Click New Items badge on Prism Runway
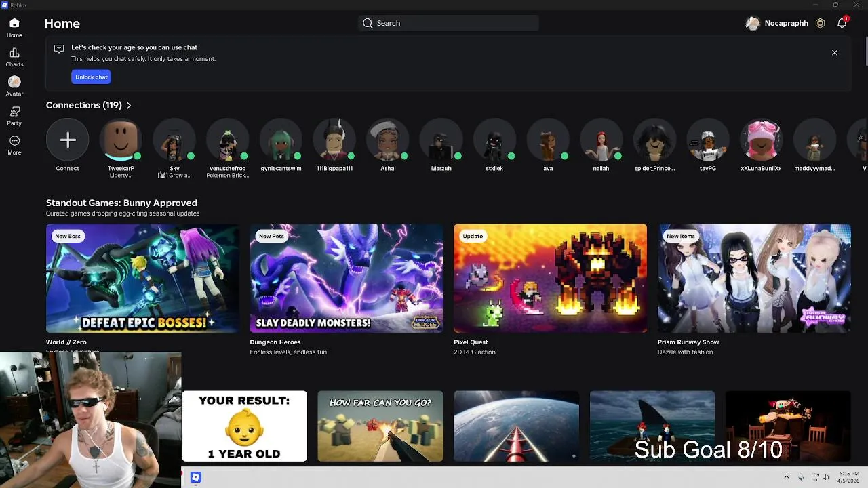This screenshot has width=868, height=488. coord(681,236)
